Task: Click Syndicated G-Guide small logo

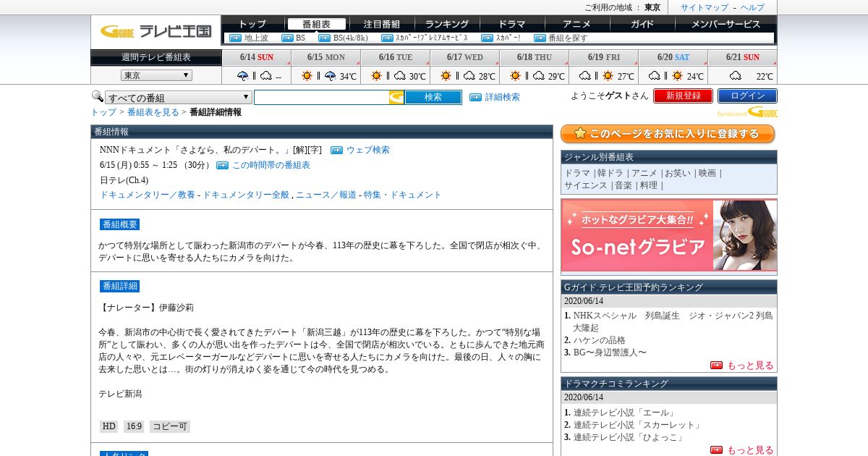Action: (747, 112)
